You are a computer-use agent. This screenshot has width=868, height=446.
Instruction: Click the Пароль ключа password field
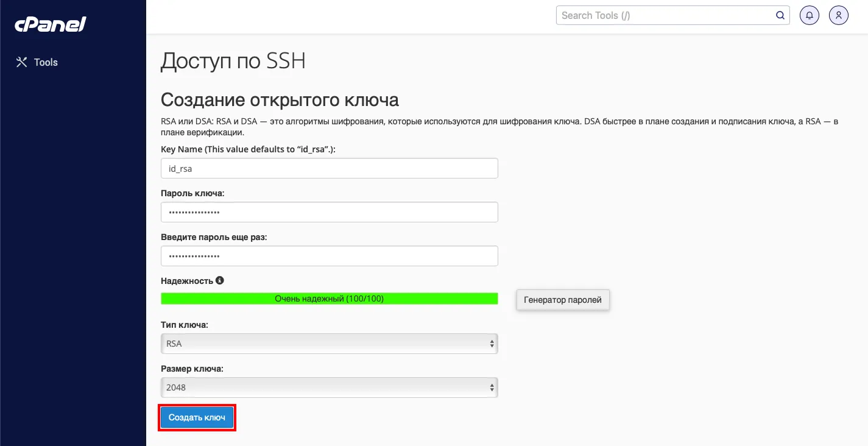pyautogui.click(x=330, y=212)
